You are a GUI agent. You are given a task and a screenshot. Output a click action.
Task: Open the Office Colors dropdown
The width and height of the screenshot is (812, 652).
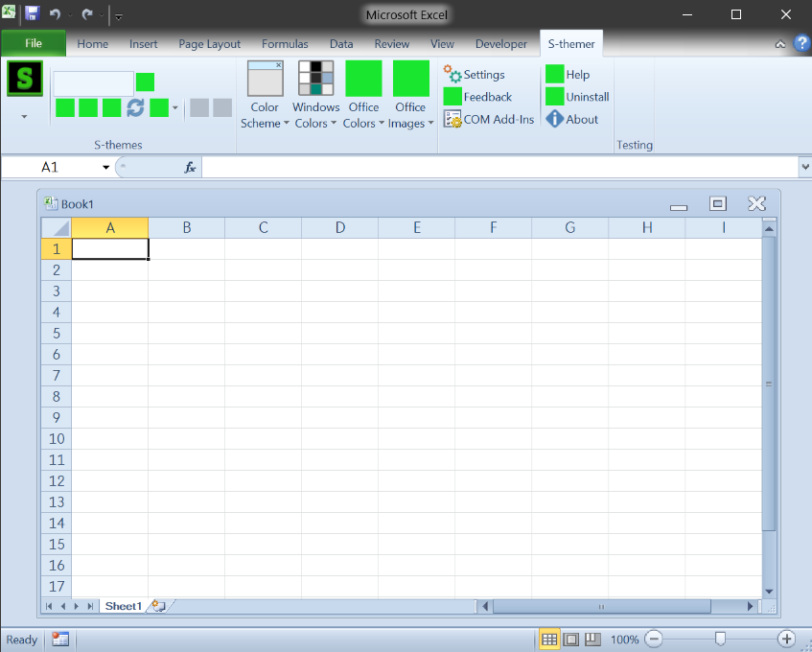point(363,95)
